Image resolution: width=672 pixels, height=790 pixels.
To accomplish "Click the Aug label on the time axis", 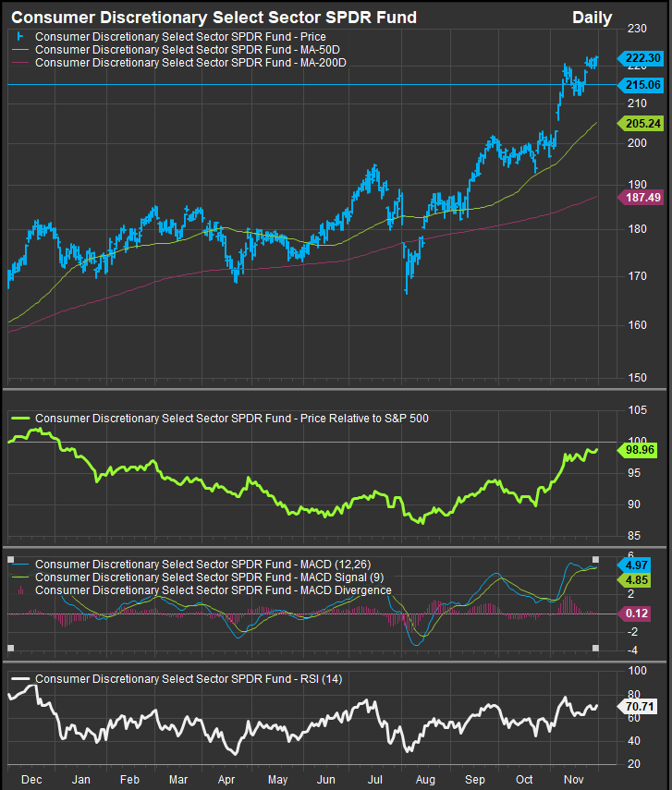I will [425, 780].
